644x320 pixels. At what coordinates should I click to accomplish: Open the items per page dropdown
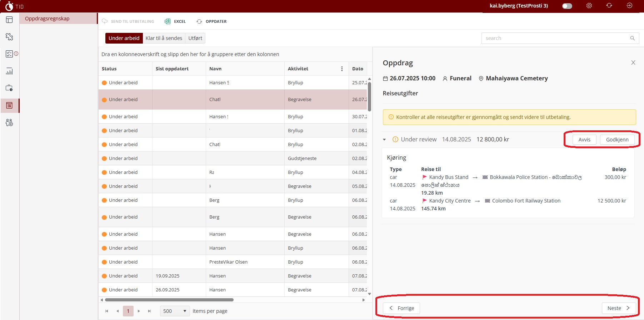175,311
